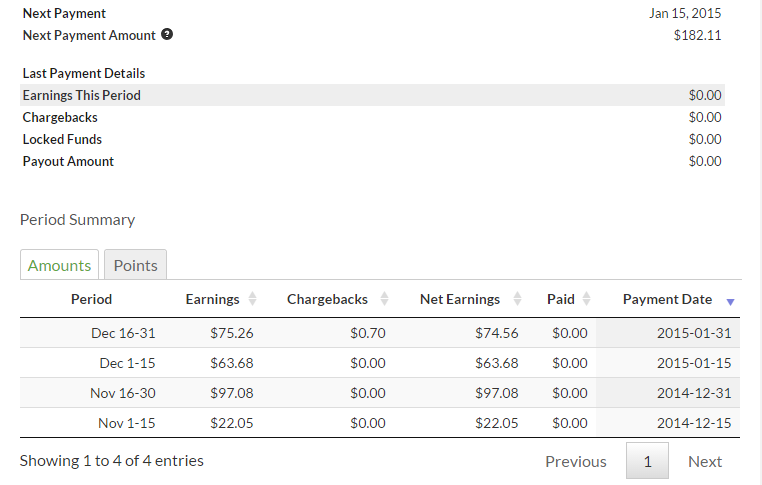This screenshot has height=485, width=762.
Task: Toggle Payment Date sort direction arrow
Action: [x=730, y=300]
